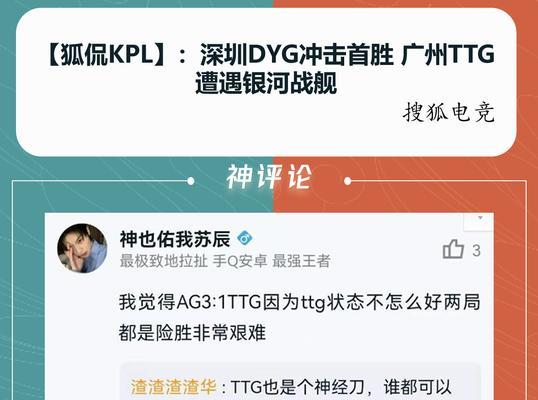Click the white dot right of 神评论
Screen dimensions: 538x400
pyautogui.click(x=348, y=181)
